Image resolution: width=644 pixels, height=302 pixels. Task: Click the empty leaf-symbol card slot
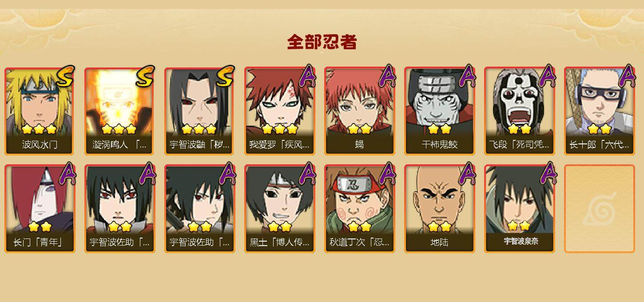[600, 209]
